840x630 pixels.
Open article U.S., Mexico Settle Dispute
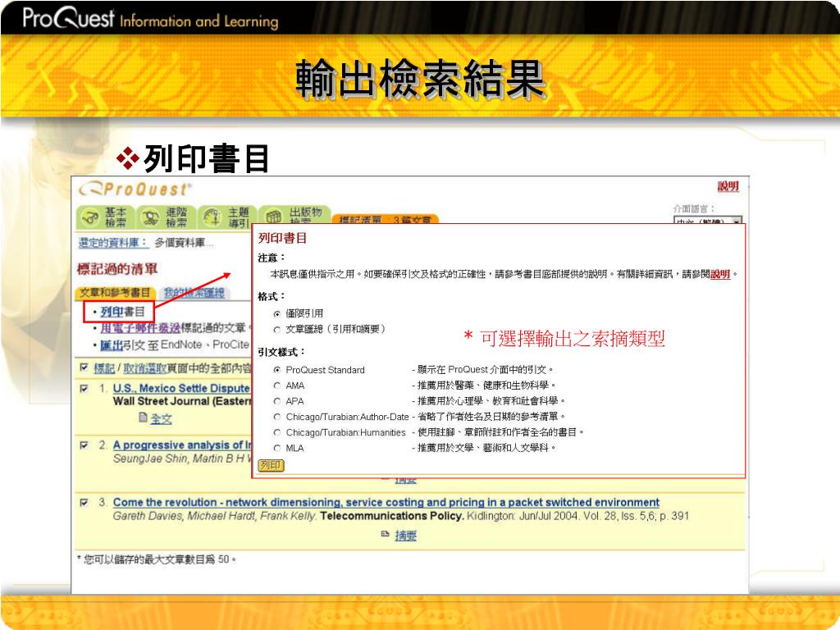181,388
